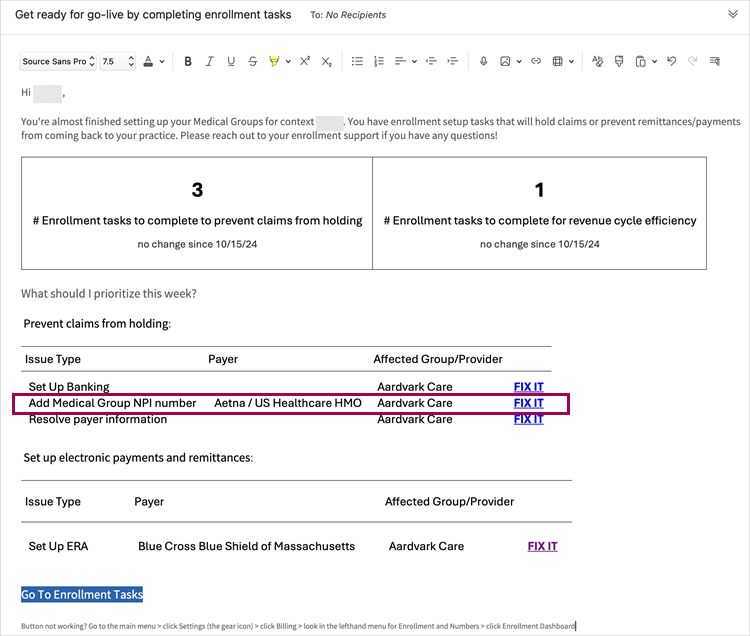Click the text alignment icon
Screen dimensions: 750x636
pos(400,61)
